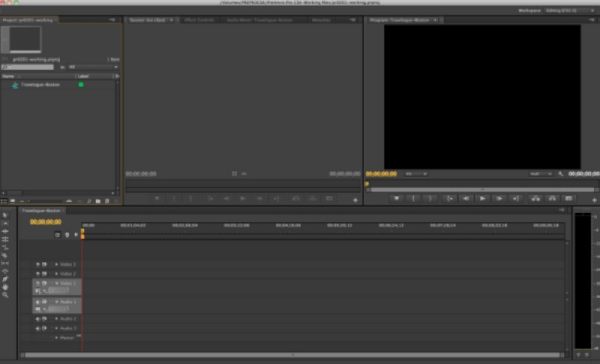Select the Zoom tool in Tools panel
The width and height of the screenshot is (600, 364).
coord(5,295)
